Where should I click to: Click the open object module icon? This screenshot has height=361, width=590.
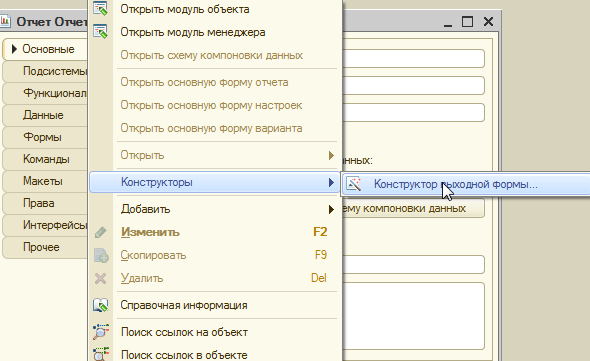click(100, 9)
